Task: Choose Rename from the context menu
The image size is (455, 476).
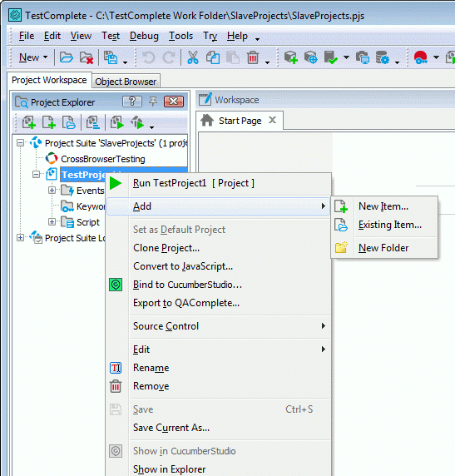Action: click(219, 368)
